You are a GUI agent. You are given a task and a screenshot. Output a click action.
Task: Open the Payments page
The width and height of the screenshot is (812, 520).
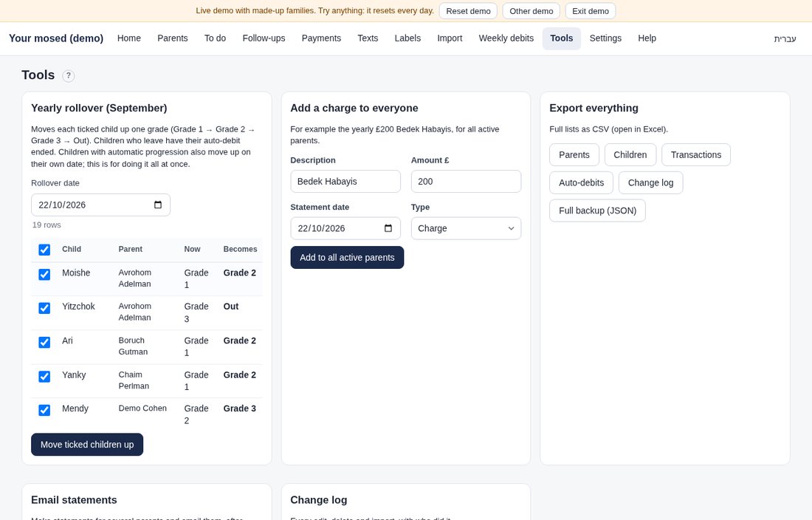(321, 38)
